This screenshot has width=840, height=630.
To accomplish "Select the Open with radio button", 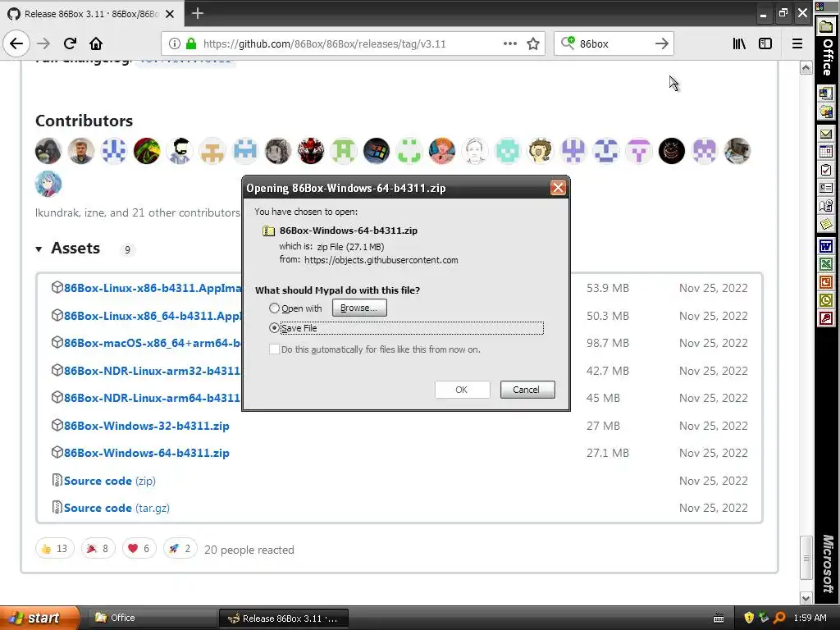I will [274, 308].
